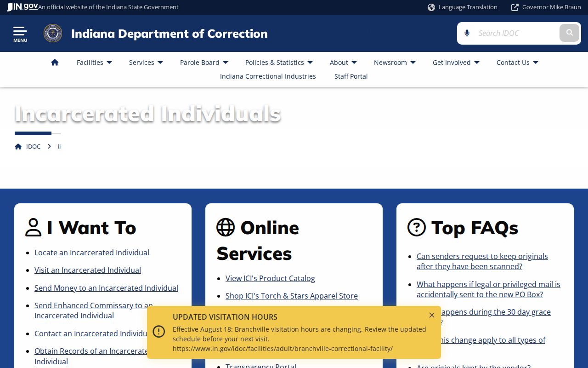Open Send Enhanced Commissary link

pos(94,310)
